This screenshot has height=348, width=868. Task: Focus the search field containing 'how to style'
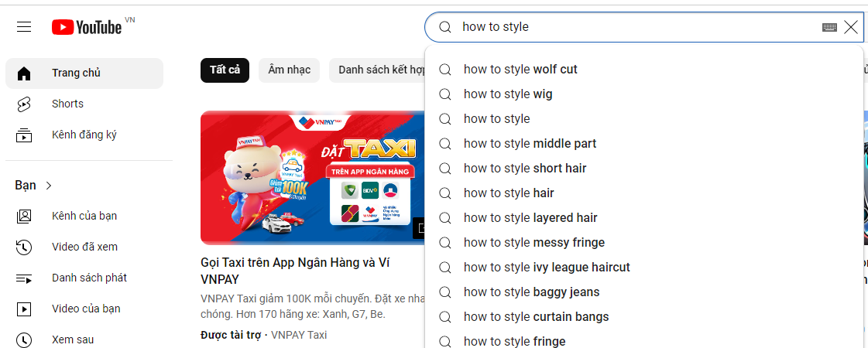[644, 26]
